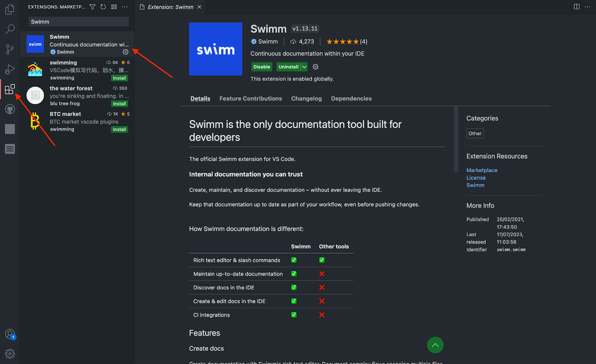
Task: Click the 4,273 install count
Action: (x=302, y=42)
